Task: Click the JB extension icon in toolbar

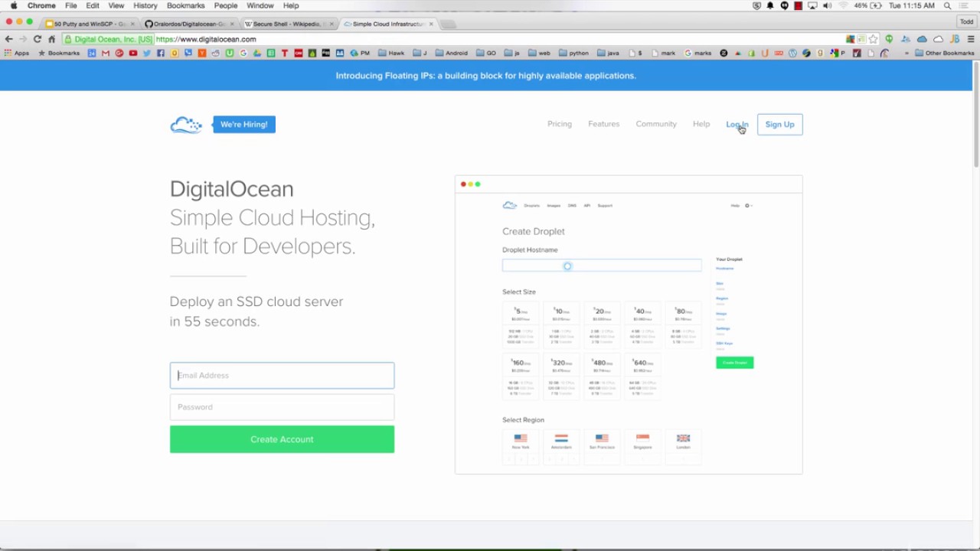Action: point(955,39)
